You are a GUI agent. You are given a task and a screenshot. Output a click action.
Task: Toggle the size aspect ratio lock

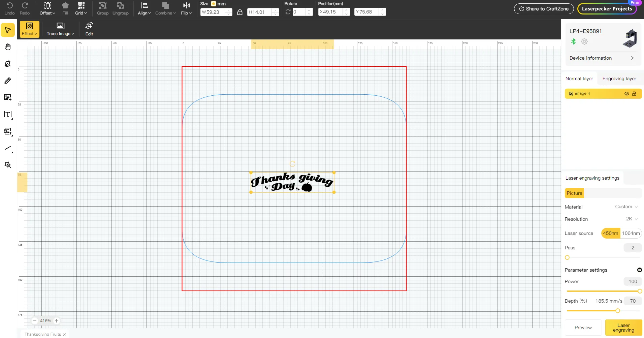click(240, 12)
